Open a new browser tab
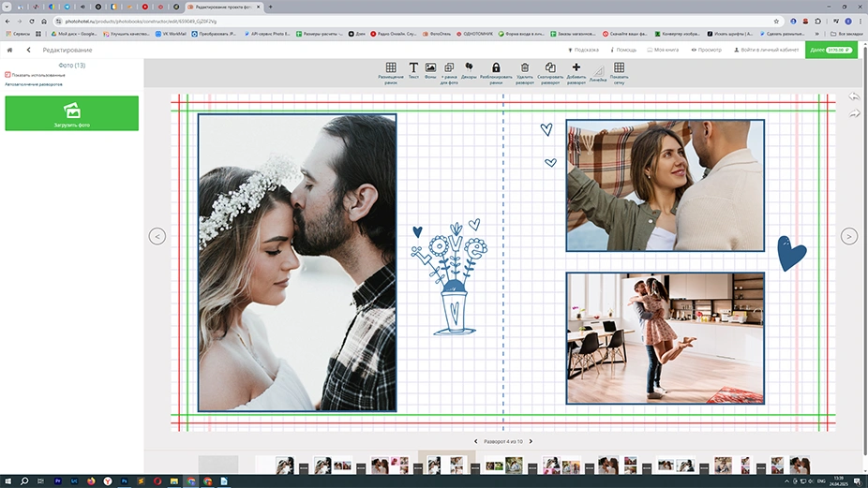This screenshot has height=488, width=868. click(271, 7)
